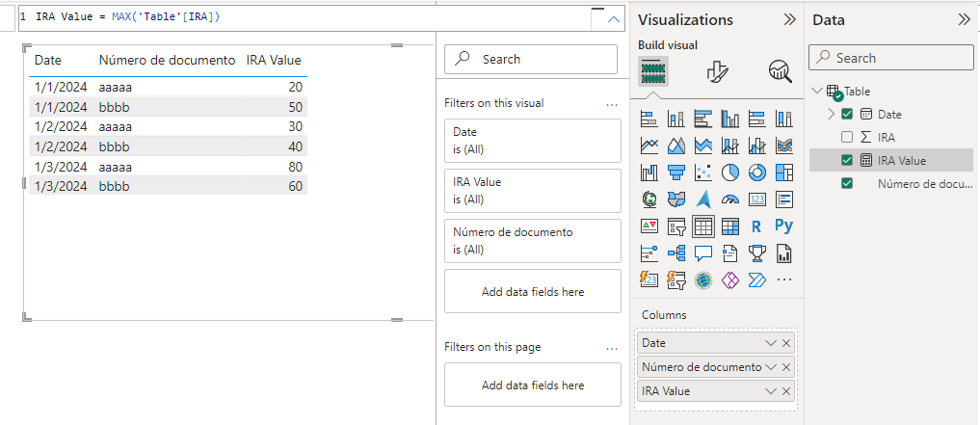Insert a Funnel chart visual
The image size is (980, 425).
pyautogui.click(x=676, y=172)
